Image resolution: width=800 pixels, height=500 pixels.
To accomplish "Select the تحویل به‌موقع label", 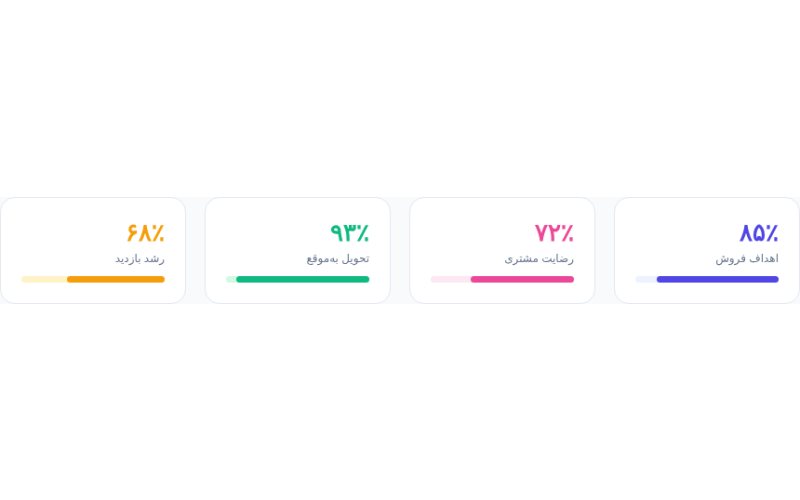I will (338, 259).
